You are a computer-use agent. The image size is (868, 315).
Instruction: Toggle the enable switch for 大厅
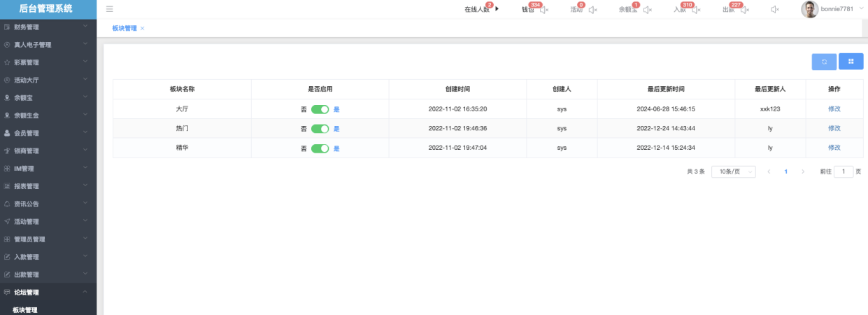tap(320, 109)
